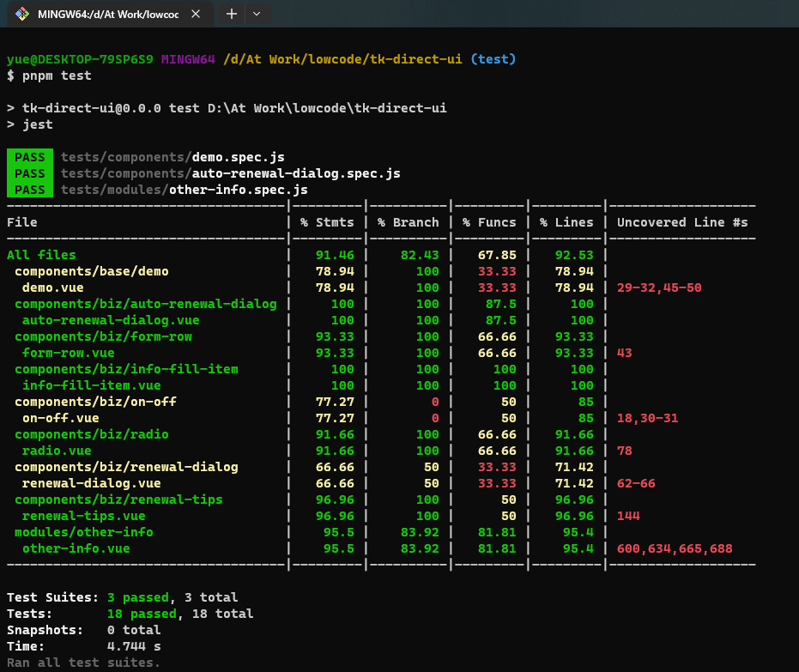Click 'Uncovered Line #s' column header
The width and height of the screenshot is (799, 672).
click(682, 222)
